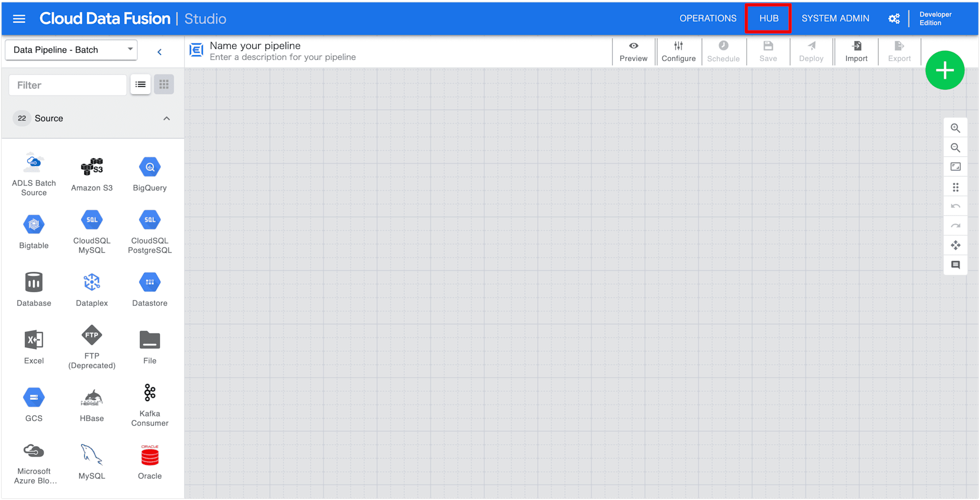Click the 22 Source count badge

coord(22,119)
